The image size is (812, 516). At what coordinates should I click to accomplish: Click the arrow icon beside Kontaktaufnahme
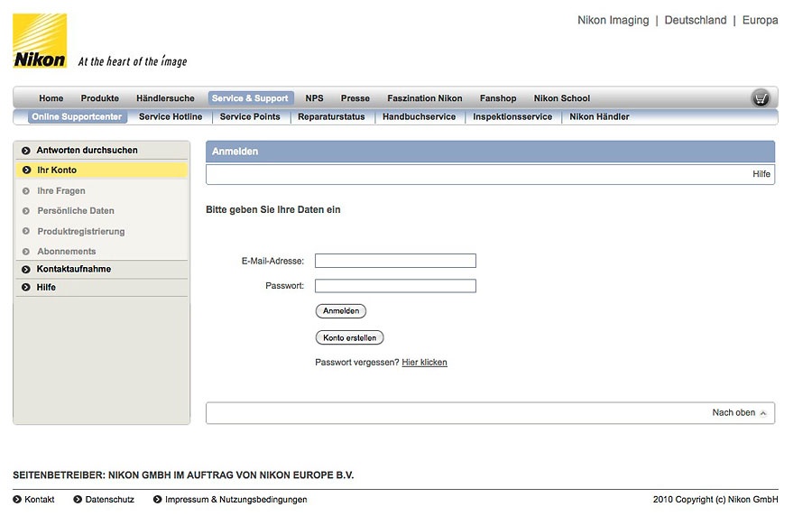tap(26, 269)
